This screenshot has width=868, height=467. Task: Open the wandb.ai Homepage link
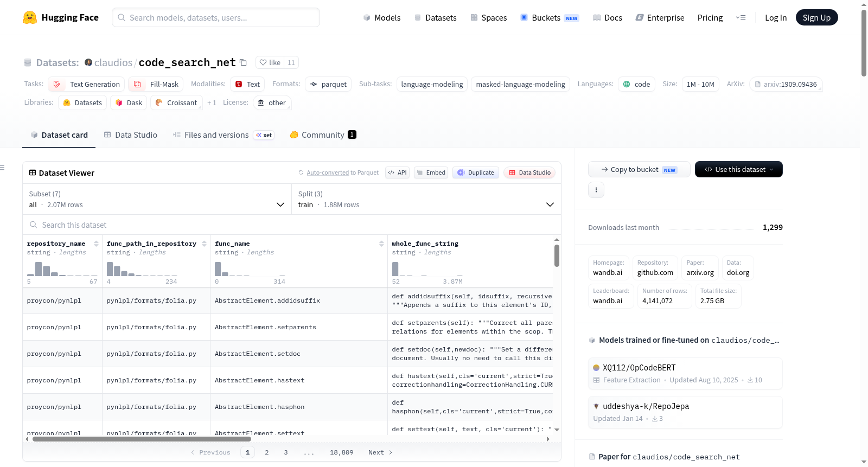[x=608, y=268]
